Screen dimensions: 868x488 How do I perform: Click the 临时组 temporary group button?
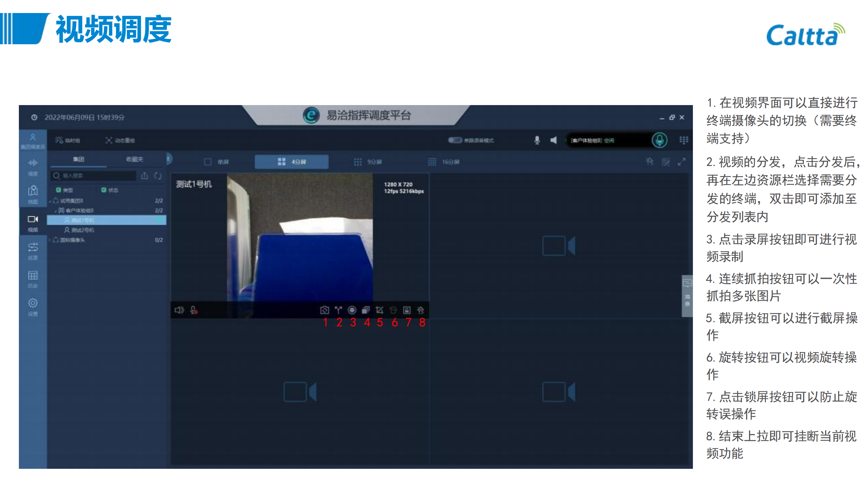pos(68,140)
